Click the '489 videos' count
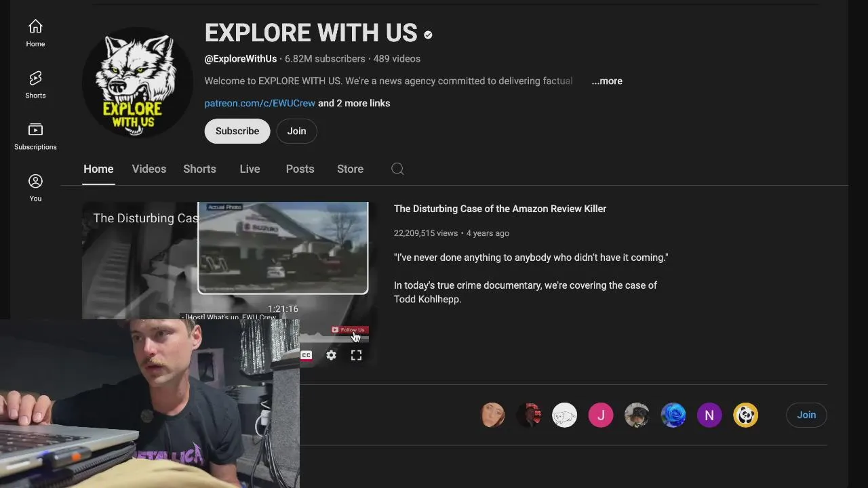Screen dimensions: 868x488 pos(397,59)
